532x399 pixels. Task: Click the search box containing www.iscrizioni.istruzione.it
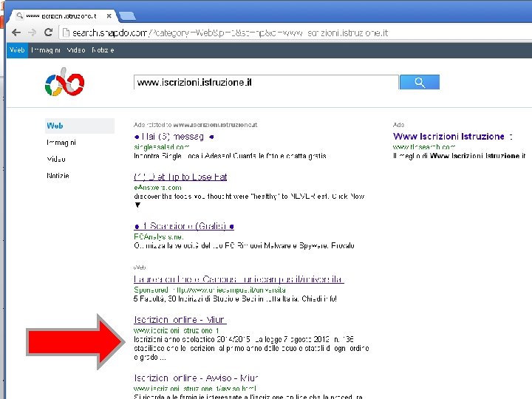tap(266, 82)
